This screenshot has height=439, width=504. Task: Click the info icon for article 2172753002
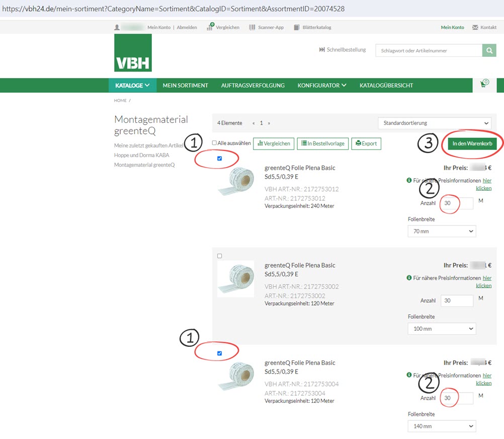[409, 277]
